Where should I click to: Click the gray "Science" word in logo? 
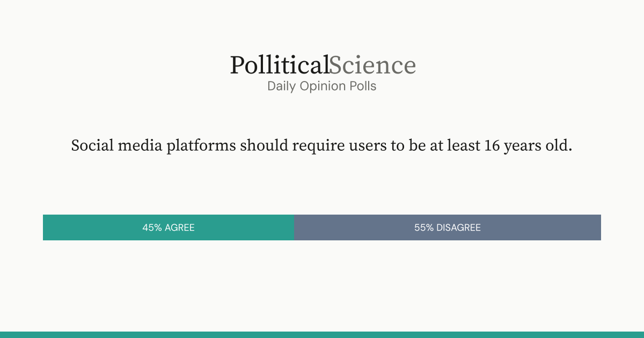[372, 65]
